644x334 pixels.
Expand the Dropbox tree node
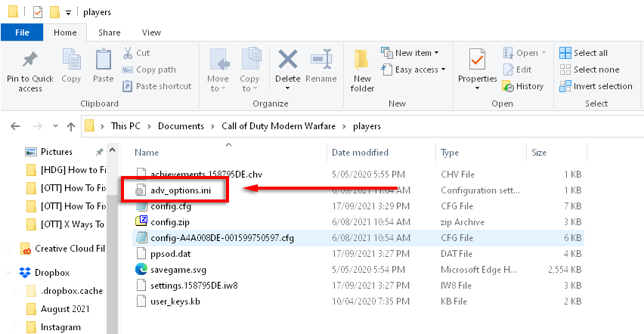[8, 273]
